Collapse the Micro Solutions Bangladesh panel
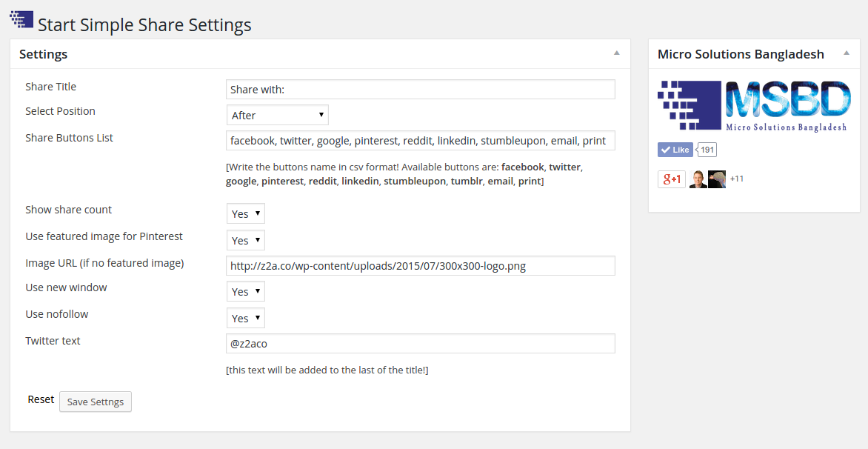Viewport: 868px width, 449px height. (x=847, y=53)
